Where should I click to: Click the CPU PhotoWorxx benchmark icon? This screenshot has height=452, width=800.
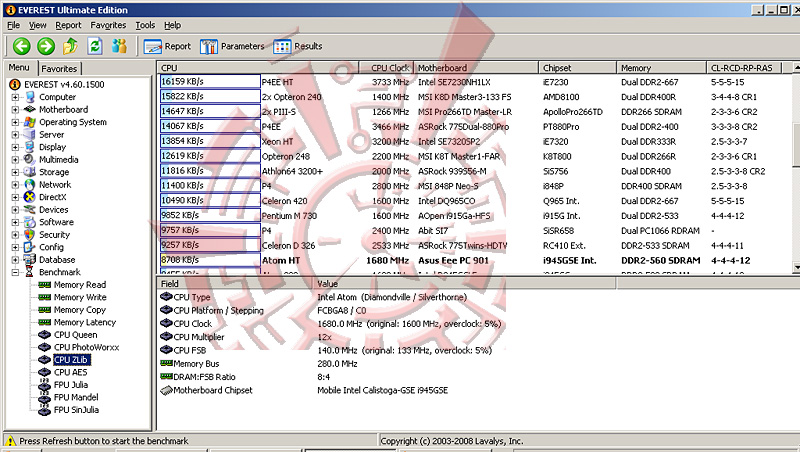[x=44, y=347]
